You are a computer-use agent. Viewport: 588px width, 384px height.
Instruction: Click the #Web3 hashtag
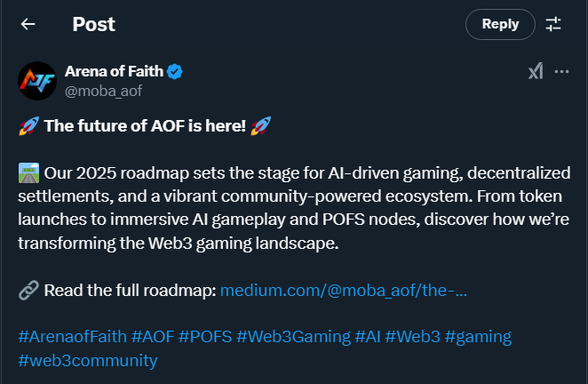click(416, 337)
